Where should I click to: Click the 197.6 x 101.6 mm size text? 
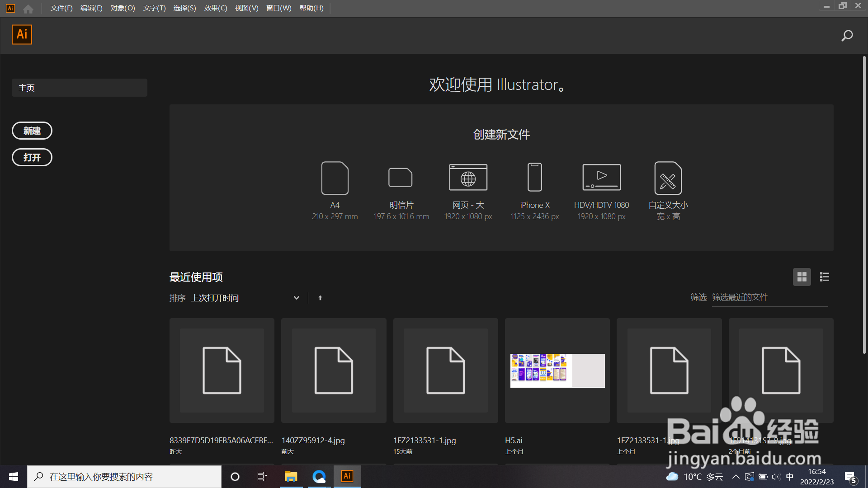point(401,216)
